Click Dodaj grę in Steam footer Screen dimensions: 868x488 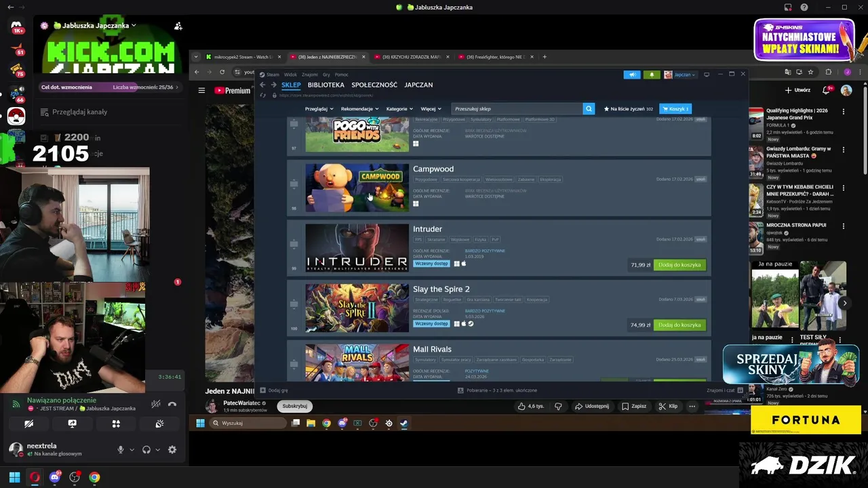click(x=275, y=390)
